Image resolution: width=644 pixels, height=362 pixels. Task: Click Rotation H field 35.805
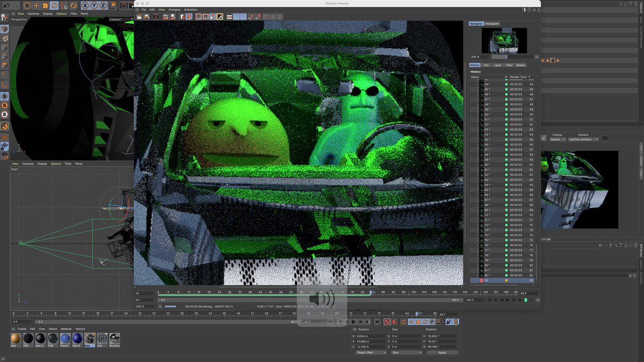(x=443, y=336)
